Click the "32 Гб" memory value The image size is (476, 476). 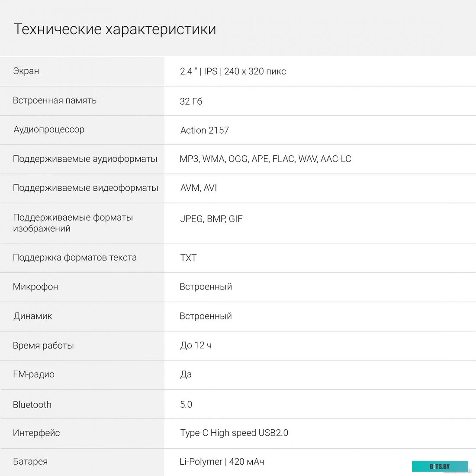pyautogui.click(x=191, y=101)
